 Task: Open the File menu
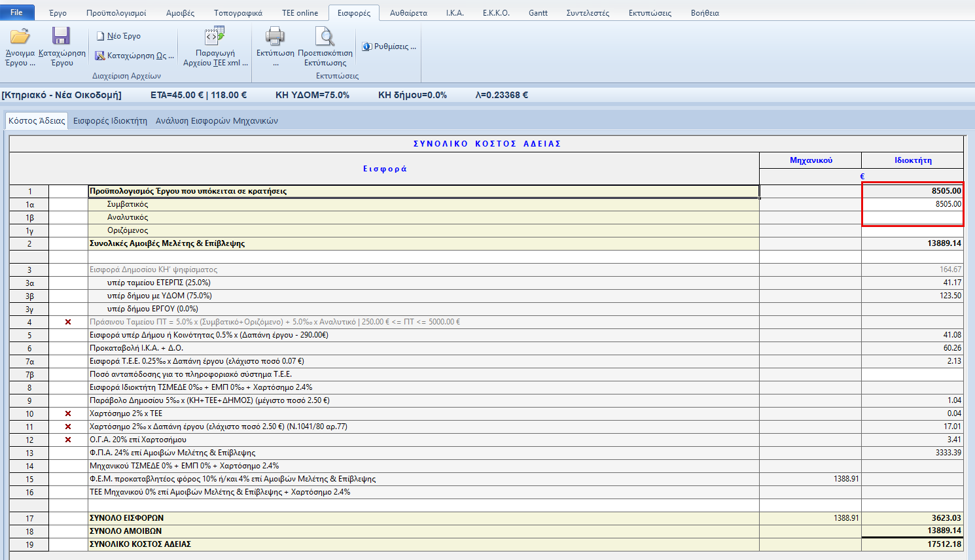pyautogui.click(x=17, y=12)
